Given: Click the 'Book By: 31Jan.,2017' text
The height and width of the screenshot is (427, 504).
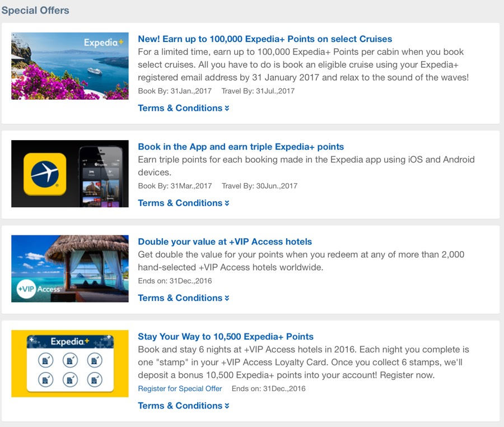Looking at the screenshot, I should (x=175, y=91).
